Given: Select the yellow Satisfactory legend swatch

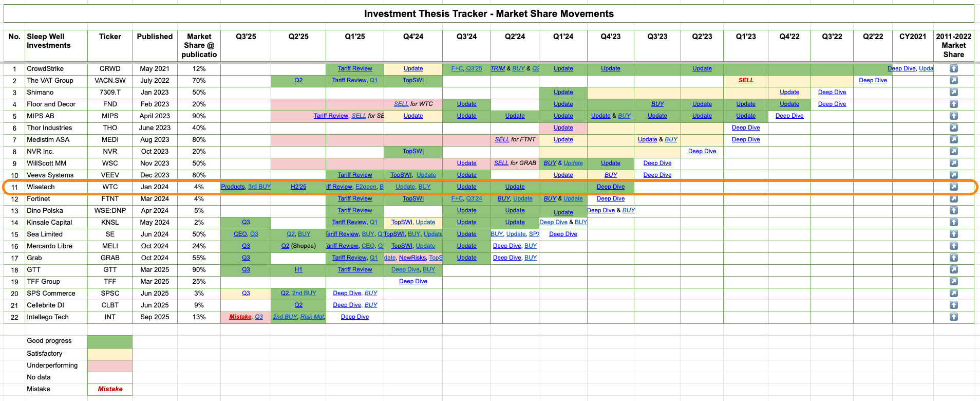Looking at the screenshot, I should 110,354.
